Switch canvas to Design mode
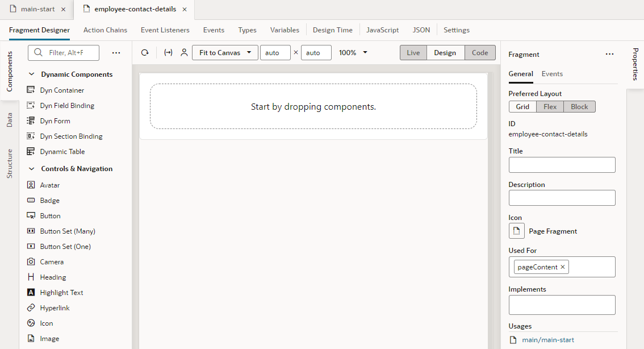Image resolution: width=644 pixels, height=349 pixels. click(445, 53)
